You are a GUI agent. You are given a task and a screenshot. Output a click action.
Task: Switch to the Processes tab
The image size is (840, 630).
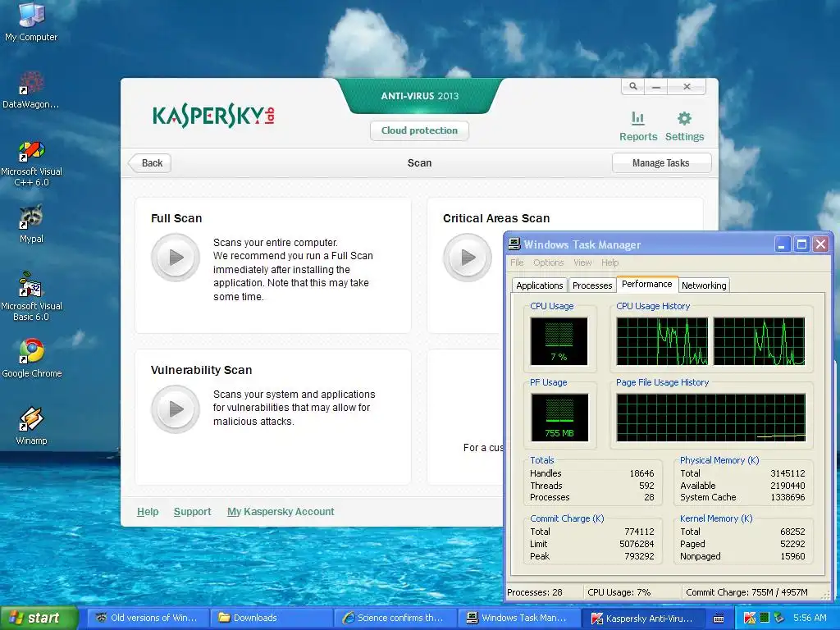tap(592, 285)
